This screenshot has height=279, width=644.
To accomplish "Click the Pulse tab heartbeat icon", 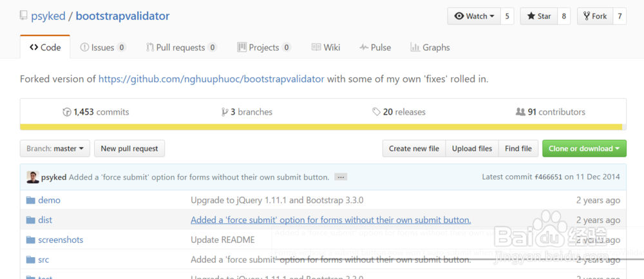I will tap(364, 47).
